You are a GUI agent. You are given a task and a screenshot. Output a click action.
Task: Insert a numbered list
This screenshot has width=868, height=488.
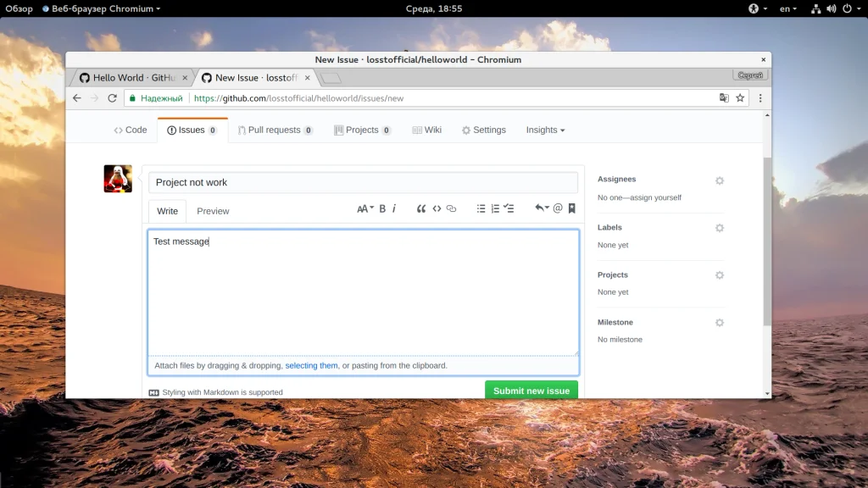[495, 208]
